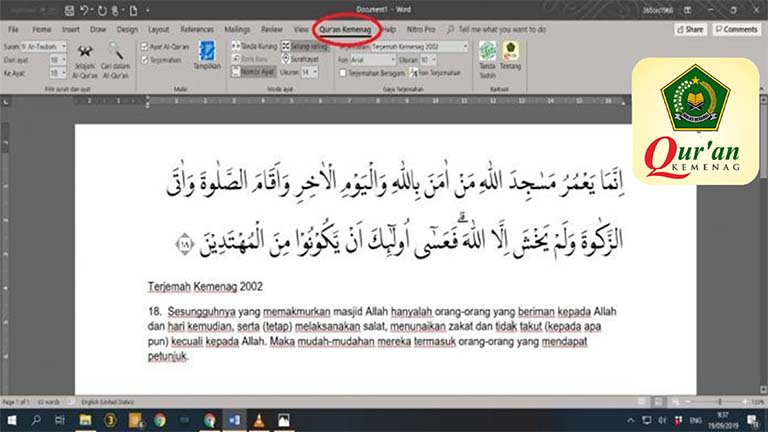Redo action in Quick Access toolbar
Viewport: 768px width, 432px height.
click(x=102, y=10)
